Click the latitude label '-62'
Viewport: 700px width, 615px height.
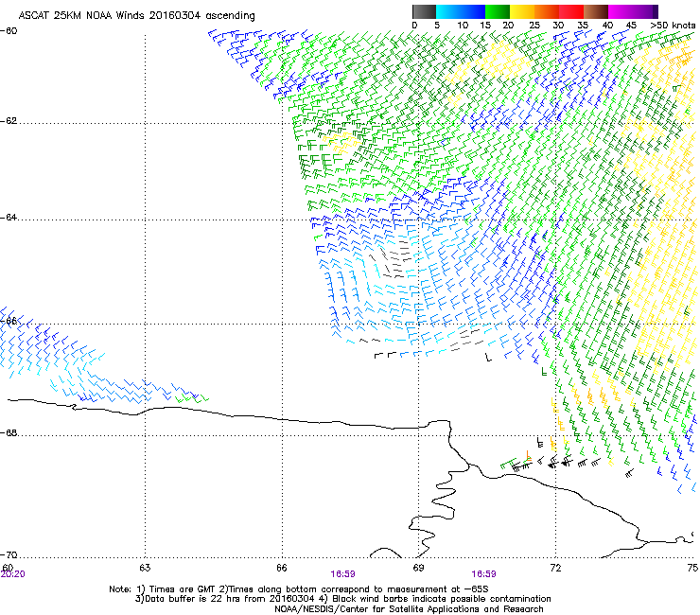click(x=9, y=121)
